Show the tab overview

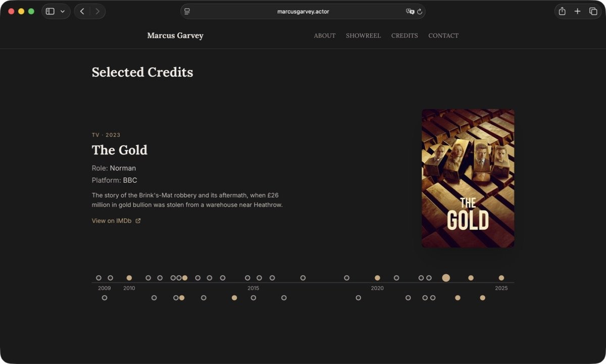coord(593,11)
